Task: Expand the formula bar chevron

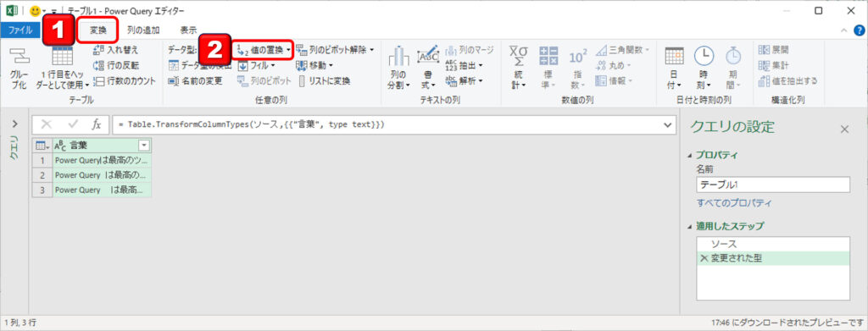Action: pos(668,125)
